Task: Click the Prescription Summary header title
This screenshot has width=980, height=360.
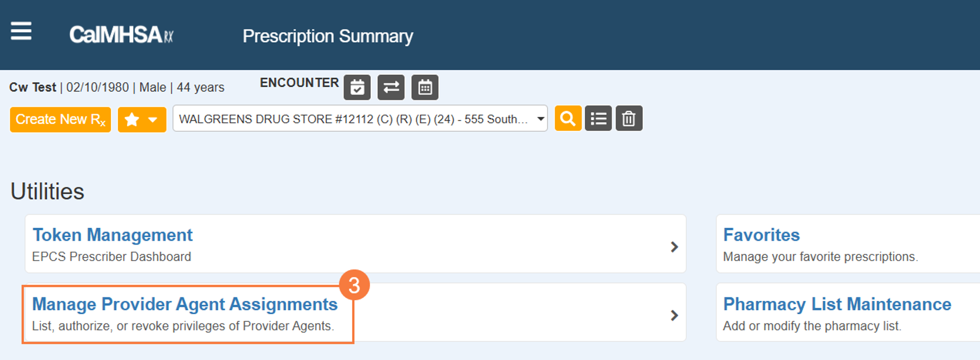Action: (328, 36)
